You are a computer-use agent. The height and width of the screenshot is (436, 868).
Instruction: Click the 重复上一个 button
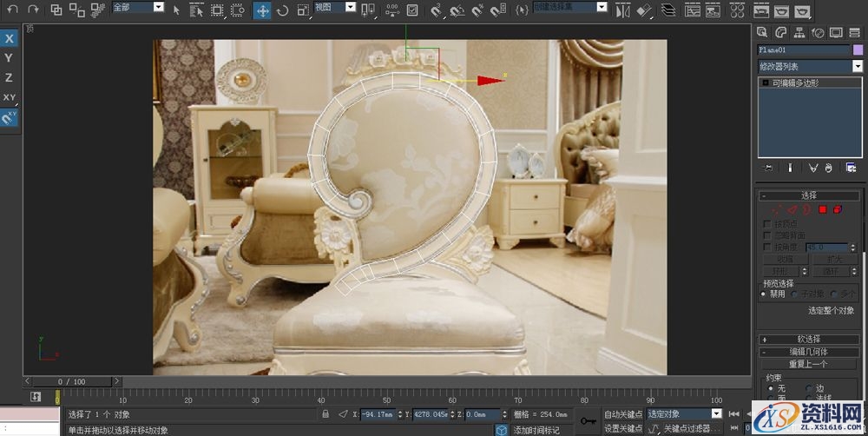(x=809, y=364)
